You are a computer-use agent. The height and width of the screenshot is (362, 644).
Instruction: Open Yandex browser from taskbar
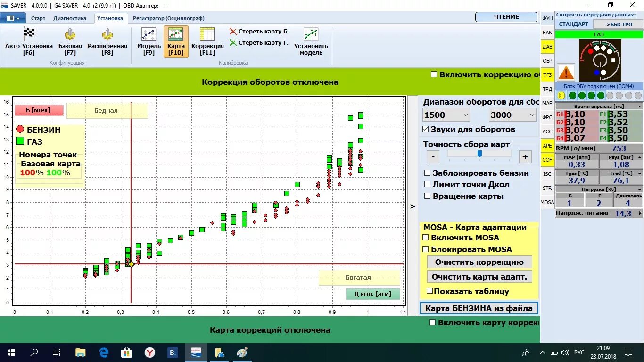coord(150,353)
